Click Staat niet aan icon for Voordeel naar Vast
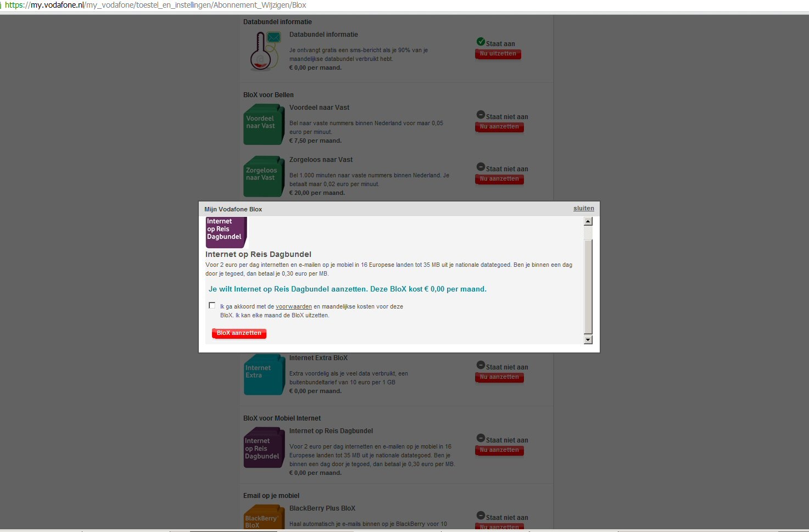This screenshot has width=809, height=532. pos(481,115)
